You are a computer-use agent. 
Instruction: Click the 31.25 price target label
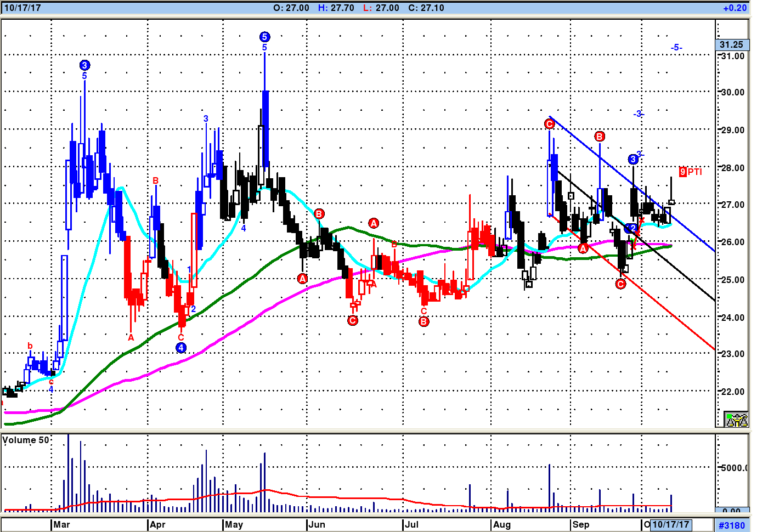click(x=732, y=44)
